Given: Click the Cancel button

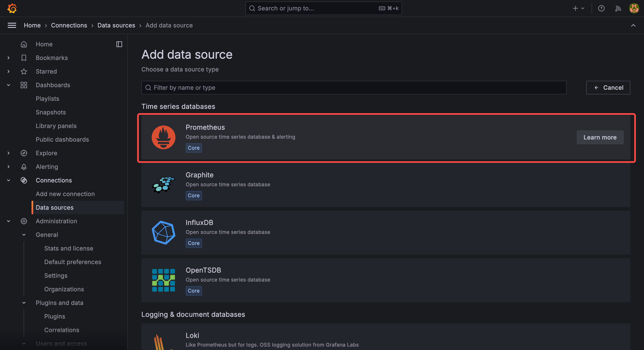Looking at the screenshot, I should click(608, 88).
